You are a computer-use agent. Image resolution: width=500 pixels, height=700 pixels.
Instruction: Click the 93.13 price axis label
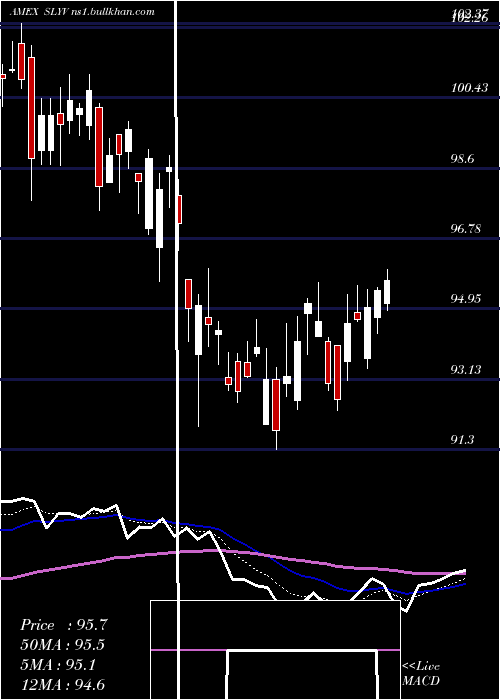[466, 370]
